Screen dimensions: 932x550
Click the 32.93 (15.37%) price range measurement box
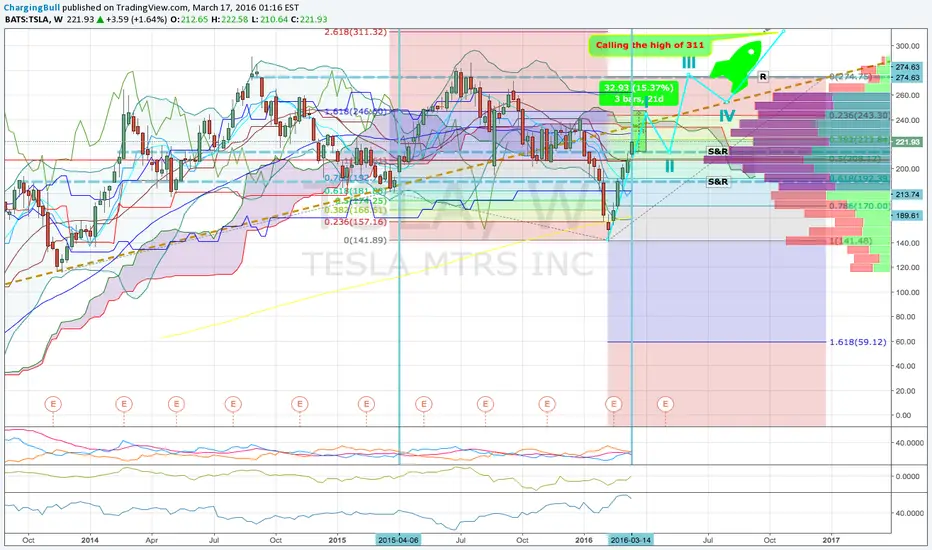[x=638, y=93]
